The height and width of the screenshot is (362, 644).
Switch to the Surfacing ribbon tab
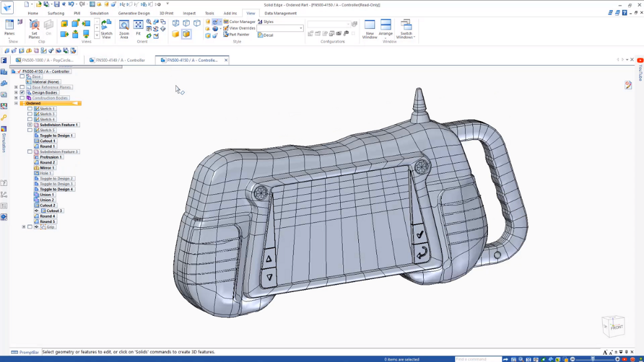(x=56, y=12)
